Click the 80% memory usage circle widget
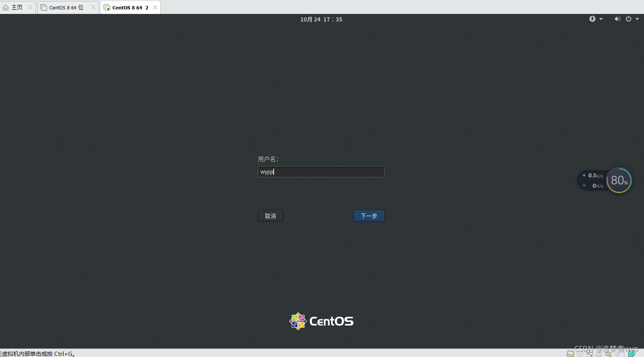Screen dimensions: 644x357 [x=619, y=180]
